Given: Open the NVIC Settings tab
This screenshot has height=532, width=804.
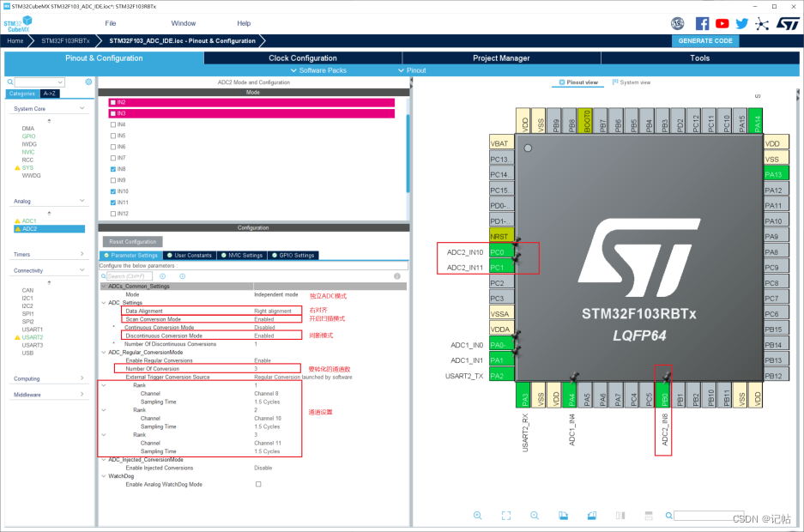Looking at the screenshot, I should coord(242,255).
